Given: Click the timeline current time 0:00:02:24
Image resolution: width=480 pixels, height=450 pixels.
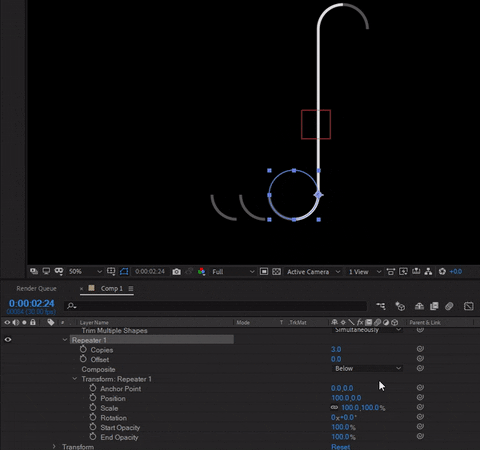Looking at the screenshot, I should point(31,303).
